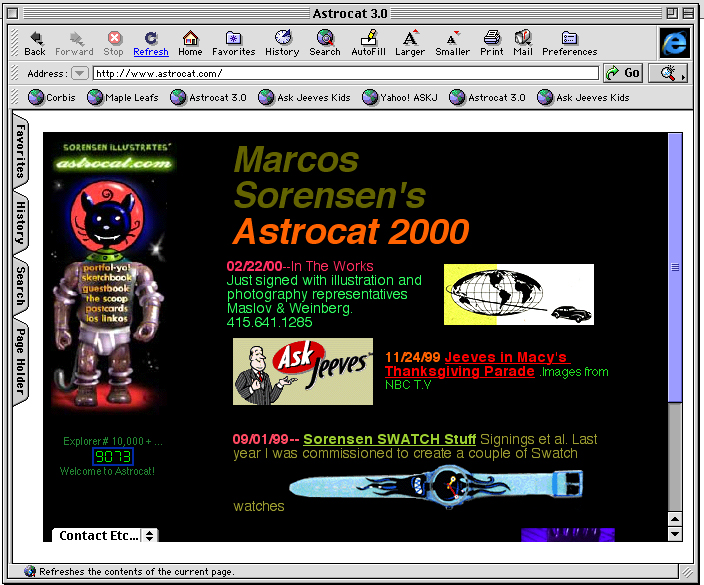704x585 pixels.
Task: Open the Sorensen SWATCH Stuff link
Action: coord(389,439)
